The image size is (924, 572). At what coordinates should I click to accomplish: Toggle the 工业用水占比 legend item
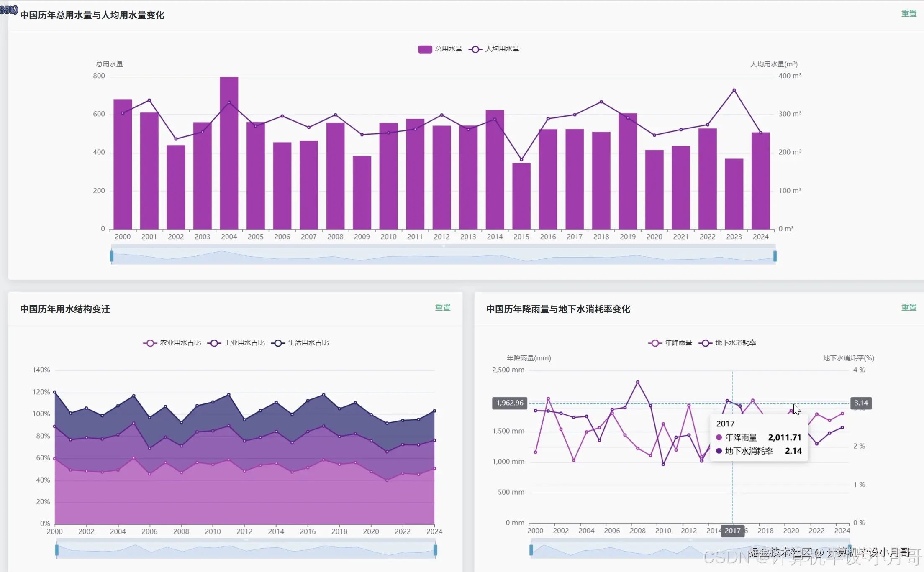236,343
